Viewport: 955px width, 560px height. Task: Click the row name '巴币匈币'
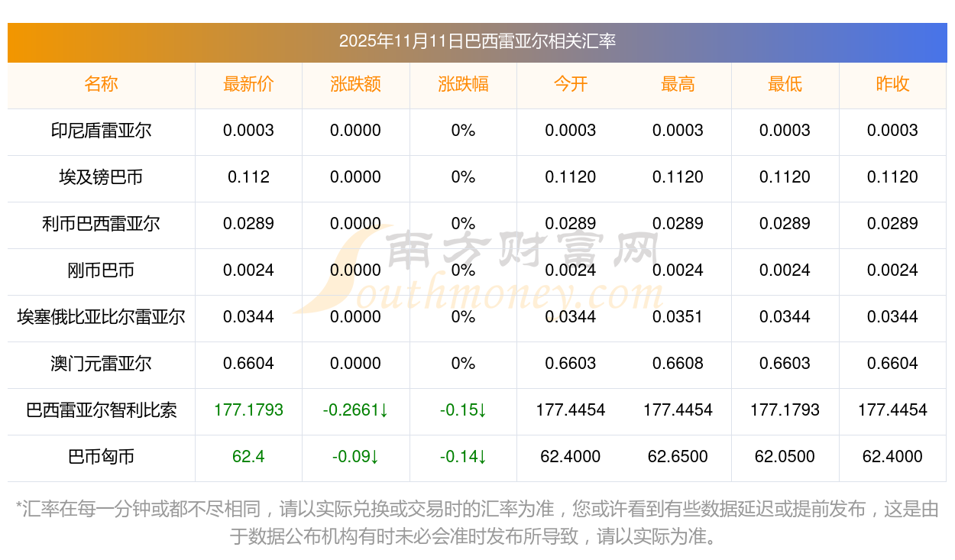click(x=101, y=457)
